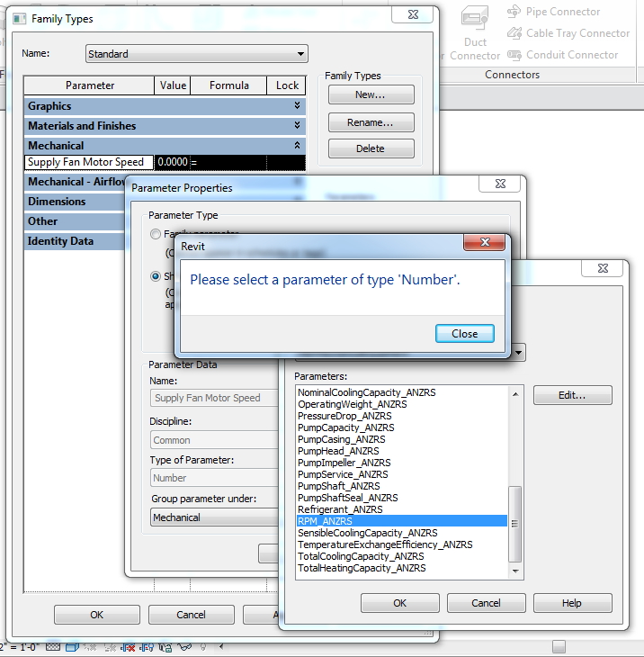Image resolution: width=644 pixels, height=657 pixels.
Task: Click the Mechanical - Airflow group header
Action: coord(76,182)
